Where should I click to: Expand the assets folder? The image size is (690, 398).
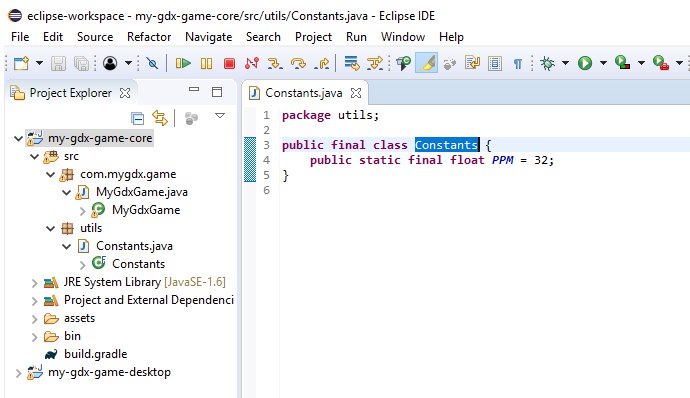tap(35, 319)
